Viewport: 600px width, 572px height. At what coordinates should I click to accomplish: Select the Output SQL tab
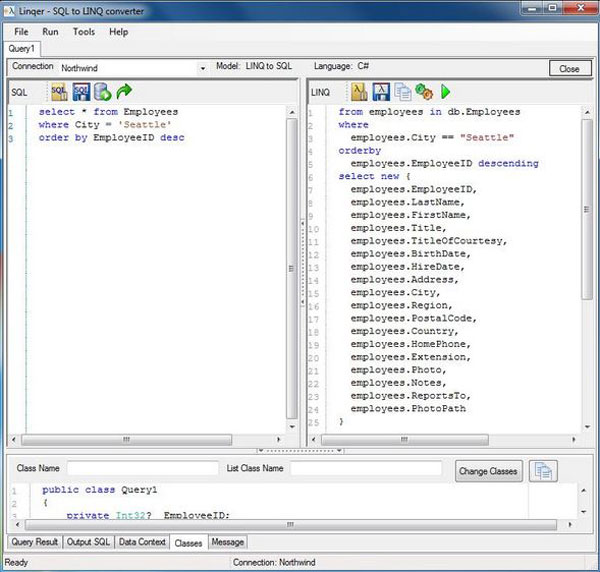pos(89,542)
